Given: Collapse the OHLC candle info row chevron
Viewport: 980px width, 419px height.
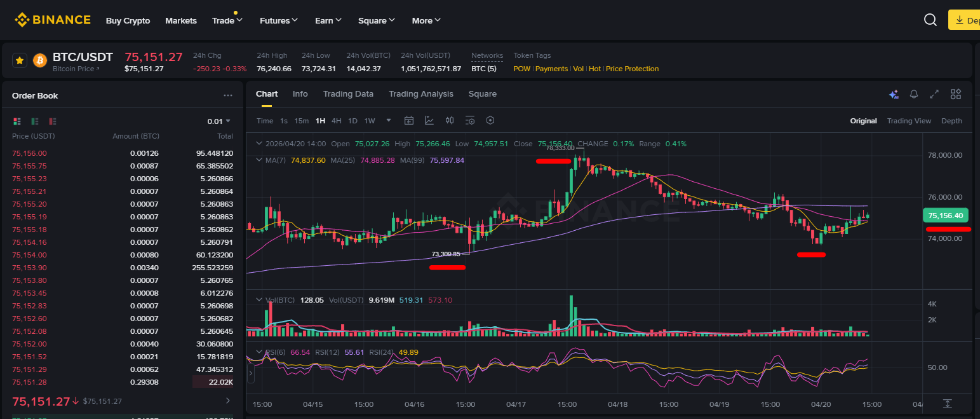Looking at the screenshot, I should tap(258, 144).
